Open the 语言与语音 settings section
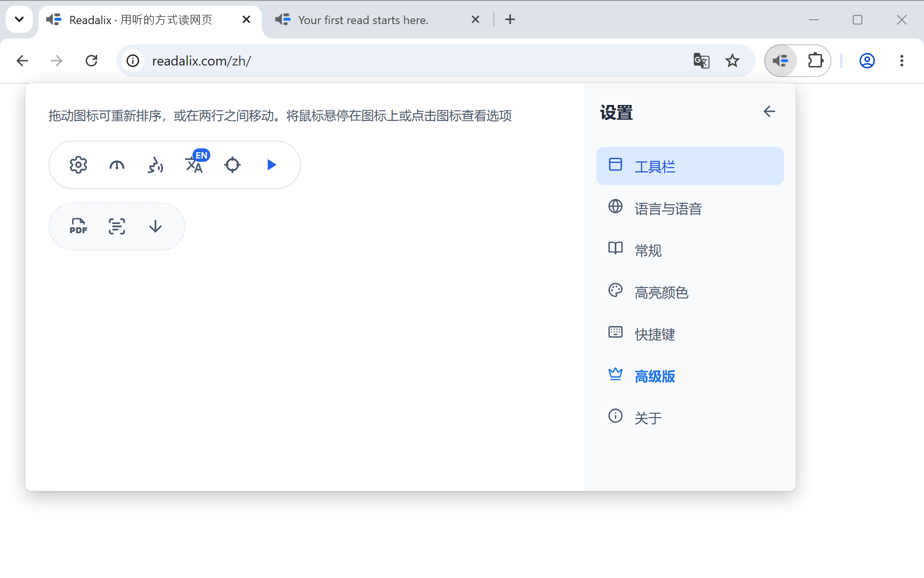 click(690, 208)
